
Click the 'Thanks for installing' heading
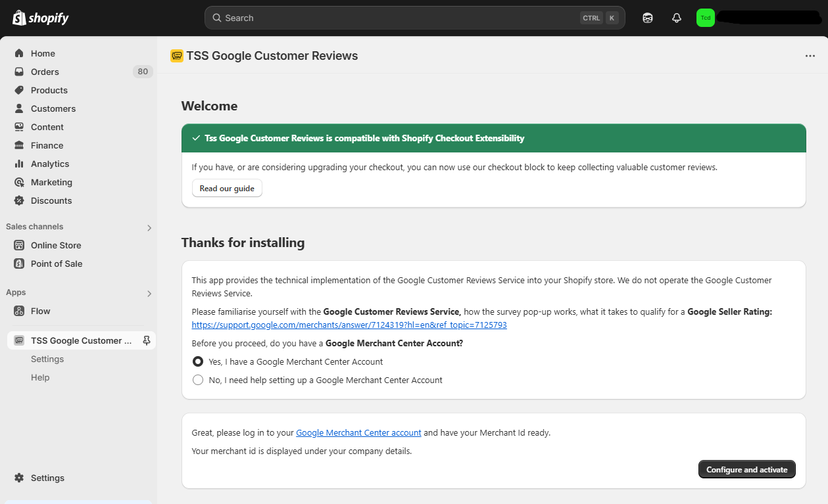243,242
